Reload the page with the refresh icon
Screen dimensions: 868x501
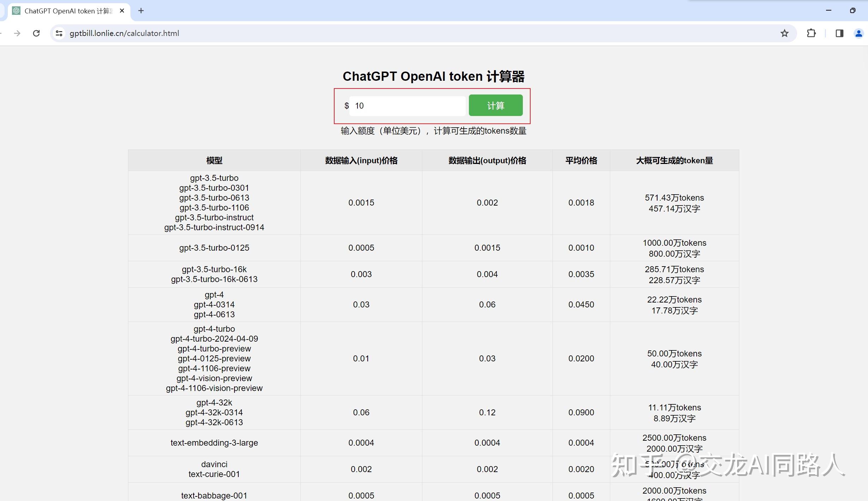[x=36, y=33]
